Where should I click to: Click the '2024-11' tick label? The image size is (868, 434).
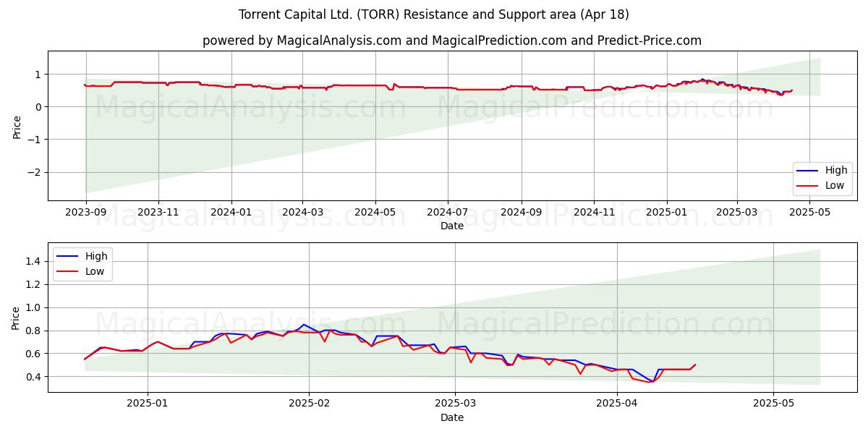point(594,213)
